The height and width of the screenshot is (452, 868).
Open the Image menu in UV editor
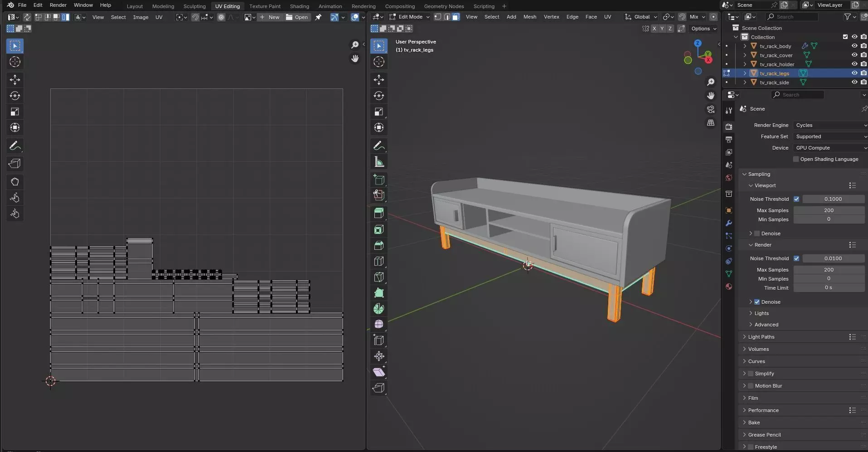pyautogui.click(x=141, y=17)
